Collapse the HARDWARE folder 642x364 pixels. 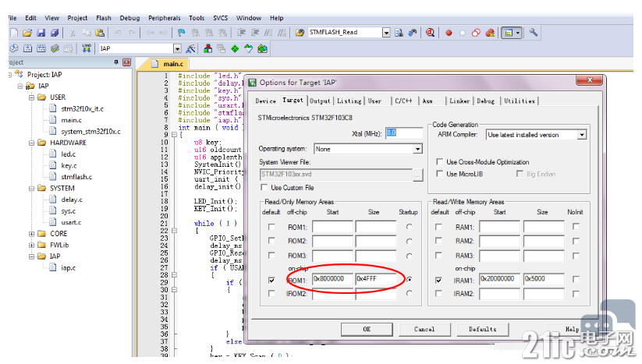pos(31,143)
